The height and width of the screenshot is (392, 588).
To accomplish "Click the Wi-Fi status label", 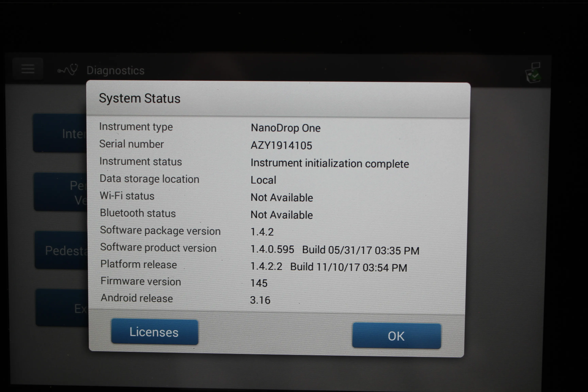I will point(127,196).
